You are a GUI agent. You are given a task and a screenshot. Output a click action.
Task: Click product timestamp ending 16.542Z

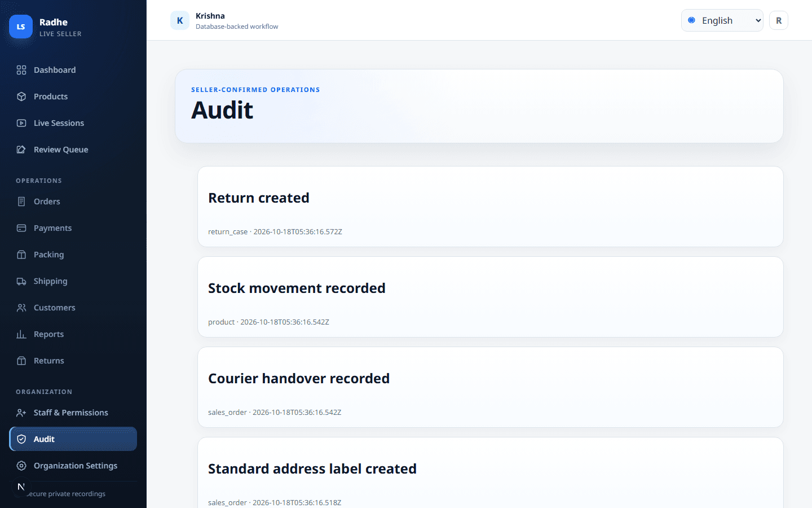pos(268,322)
